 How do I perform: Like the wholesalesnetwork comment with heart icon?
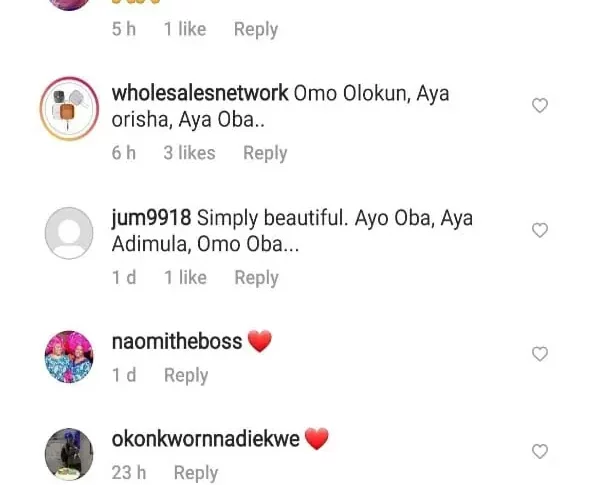(x=540, y=106)
